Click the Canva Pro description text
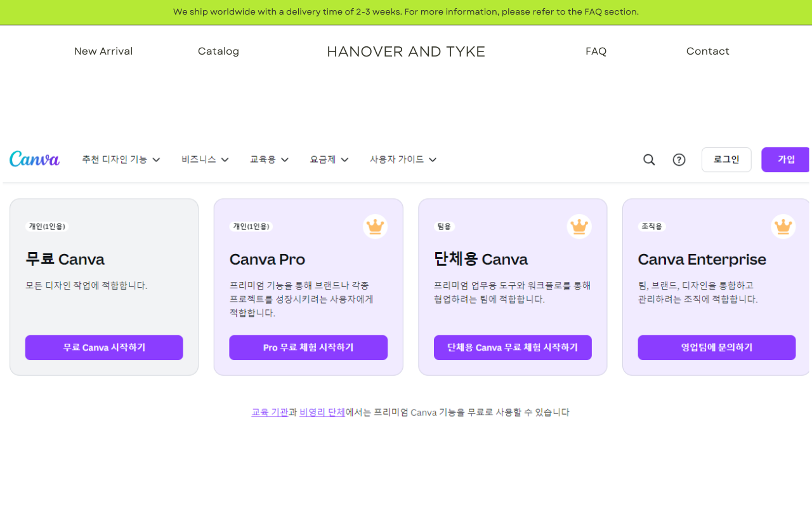The image size is (812, 508). [301, 299]
